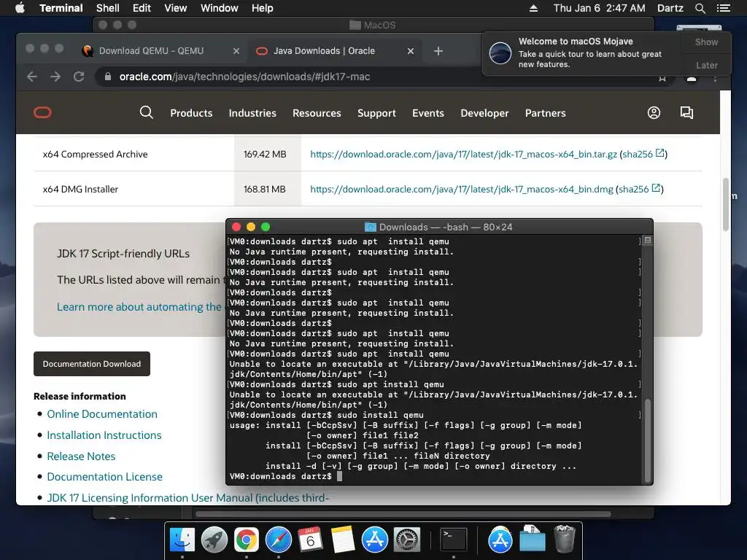The image size is (747, 560).
Task: Open Spotlight search in menu bar
Action: (700, 8)
